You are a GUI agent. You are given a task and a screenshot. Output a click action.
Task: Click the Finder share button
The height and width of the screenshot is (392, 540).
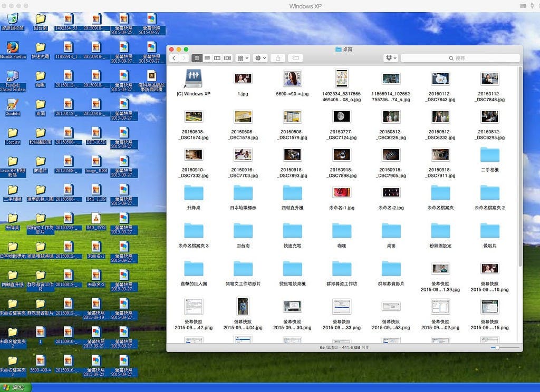click(x=278, y=58)
